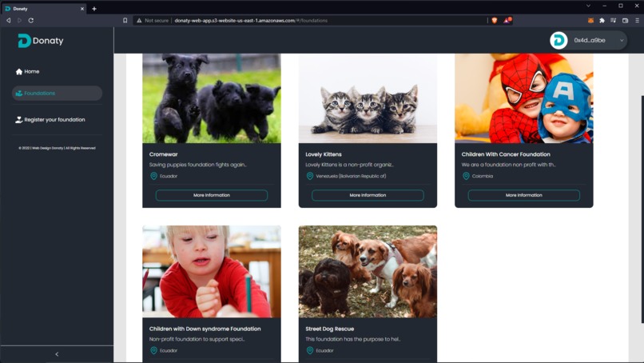Click 'Saving puppies foundation fights' description
This screenshot has width=644, height=363.
197,165
